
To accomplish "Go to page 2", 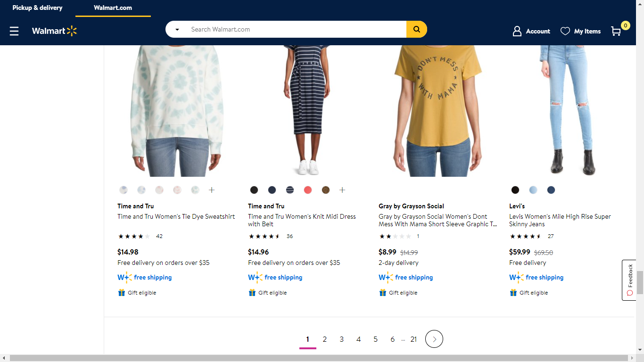I will point(325,339).
